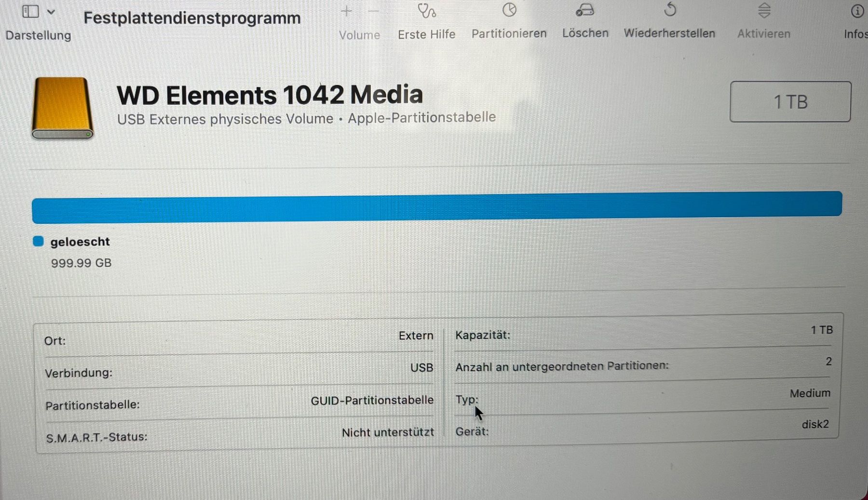Image resolution: width=868 pixels, height=500 pixels.
Task: Click the 1 TB capacity box
Action: tap(790, 102)
